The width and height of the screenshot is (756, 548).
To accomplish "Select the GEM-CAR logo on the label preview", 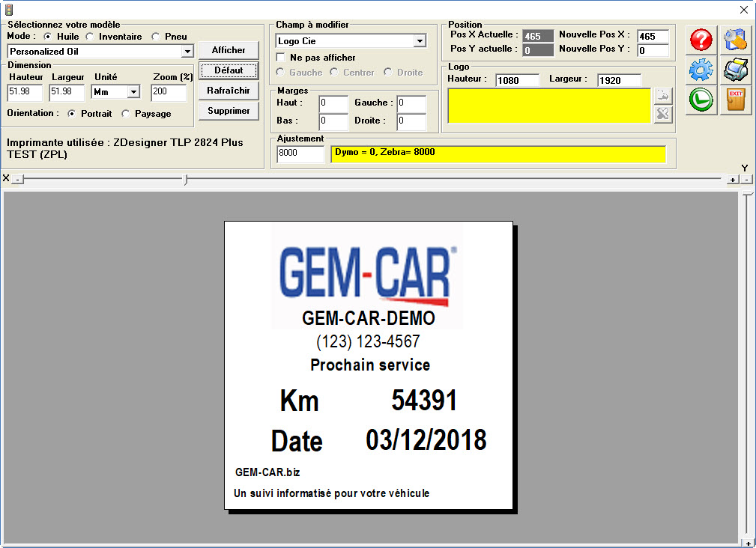I will [x=367, y=275].
